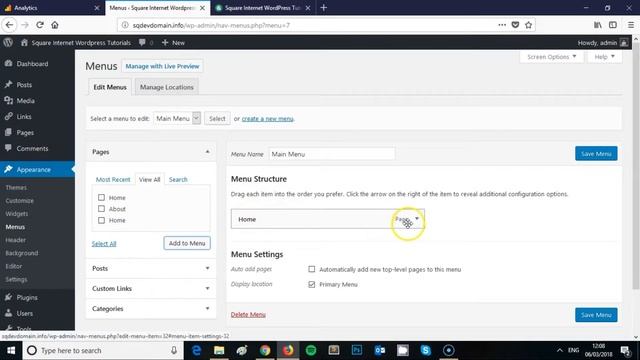Open Widgets under Appearance
Viewport: 640px width, 360px height.
point(17,214)
